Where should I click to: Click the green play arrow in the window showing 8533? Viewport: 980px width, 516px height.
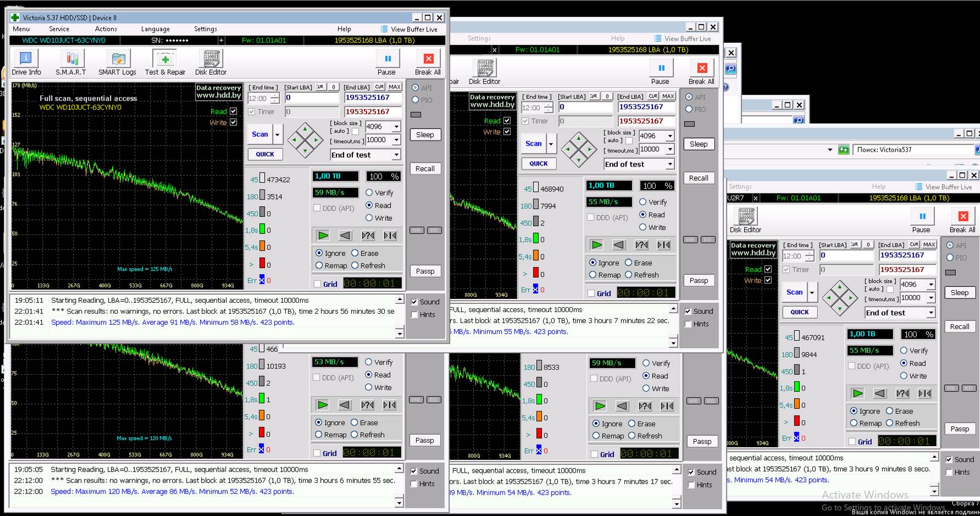[x=600, y=406]
